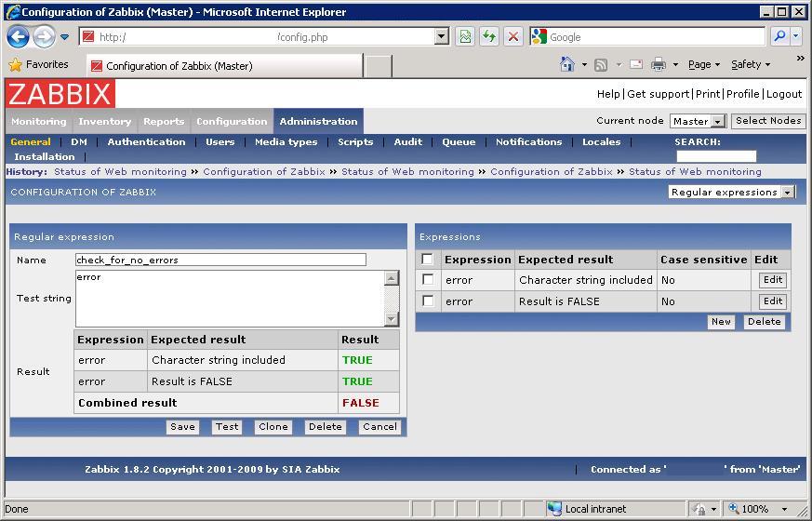Click the New expression button

coord(721,322)
